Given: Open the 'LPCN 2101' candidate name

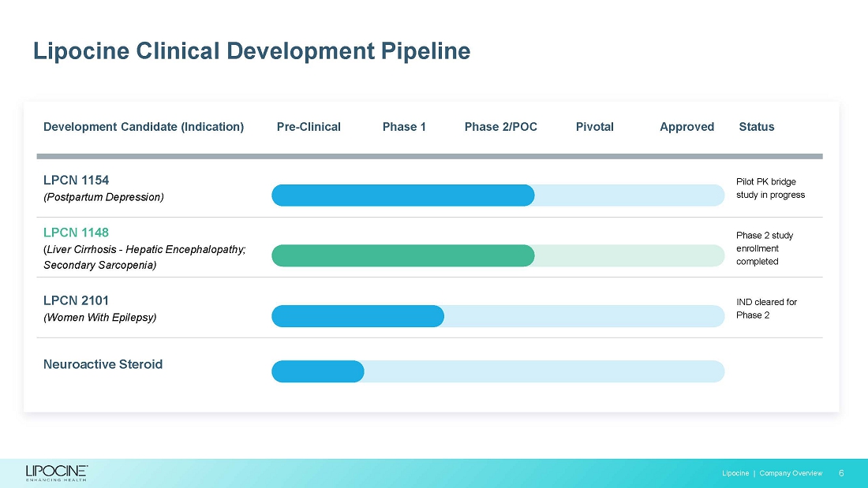Looking at the screenshot, I should pyautogui.click(x=76, y=300).
